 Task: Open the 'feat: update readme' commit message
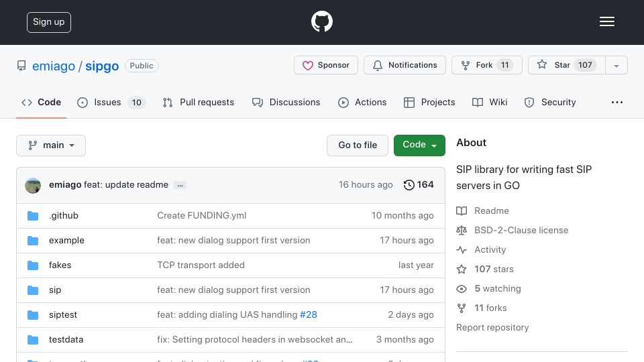(x=126, y=185)
